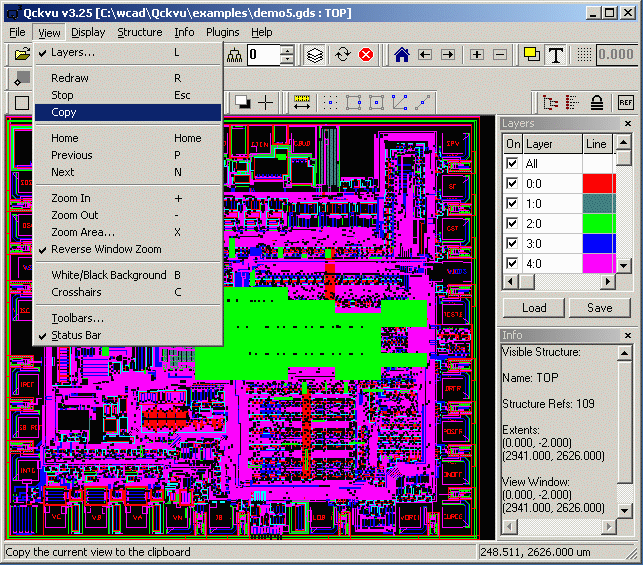The height and width of the screenshot is (565, 643).
Task: Click the square with center snap icon
Action: pos(376,103)
